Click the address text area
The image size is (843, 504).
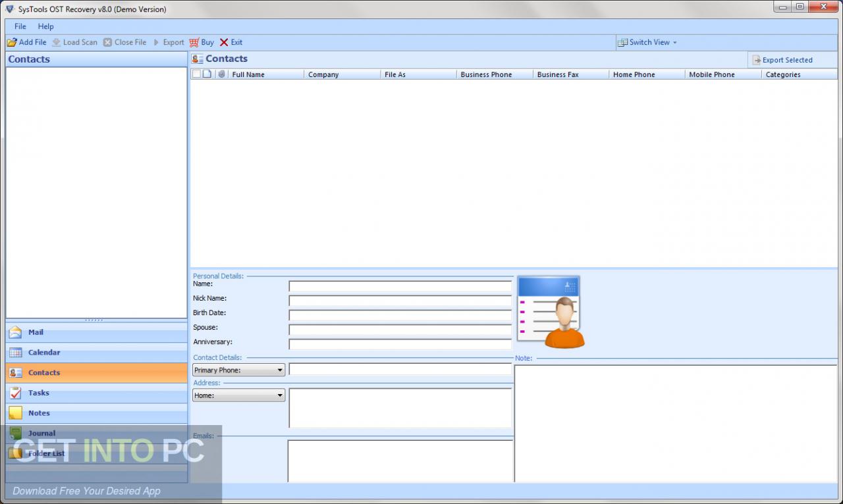point(400,408)
